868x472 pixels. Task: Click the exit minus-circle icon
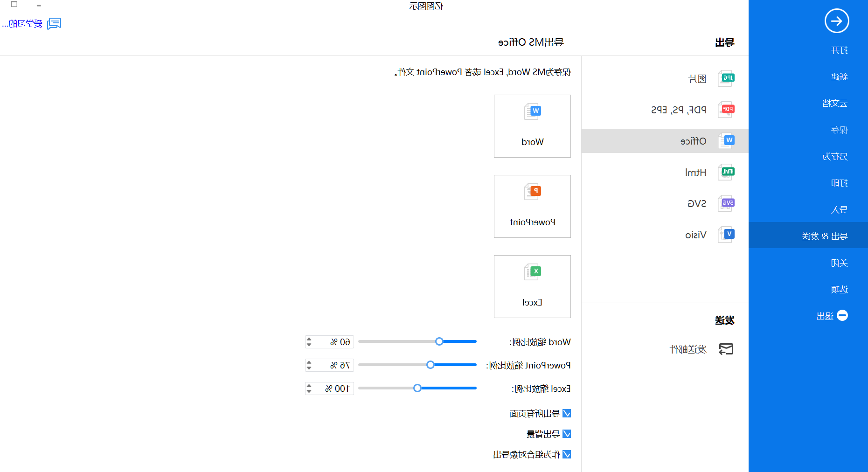(x=842, y=316)
